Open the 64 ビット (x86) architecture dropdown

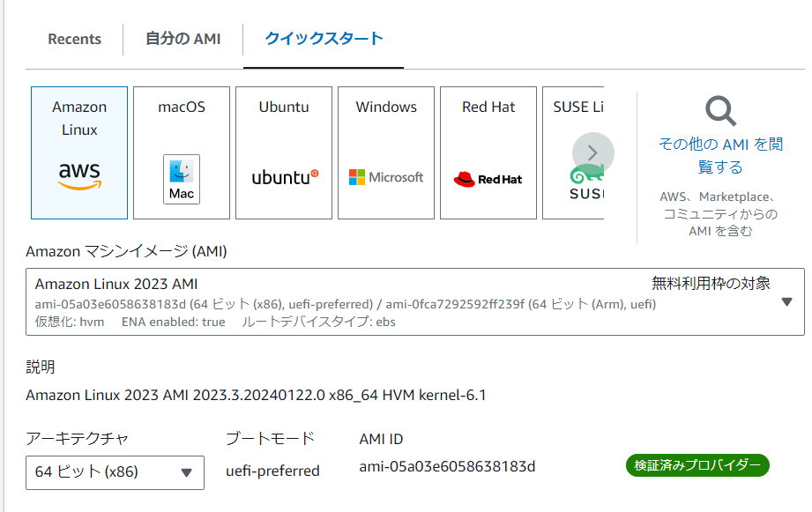[115, 471]
